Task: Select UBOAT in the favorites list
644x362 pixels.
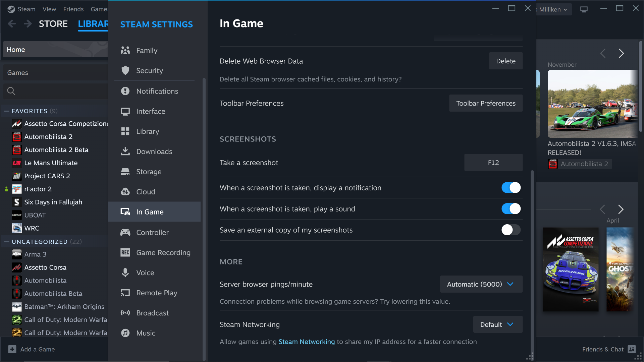Action: pos(35,215)
